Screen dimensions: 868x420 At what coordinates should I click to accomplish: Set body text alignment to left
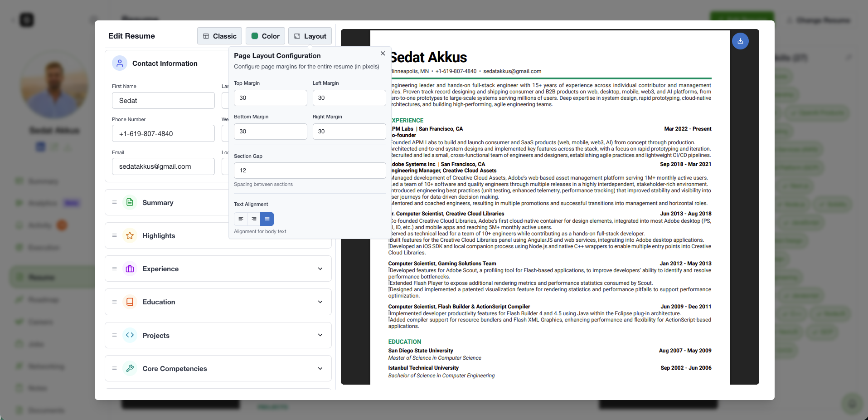241,219
